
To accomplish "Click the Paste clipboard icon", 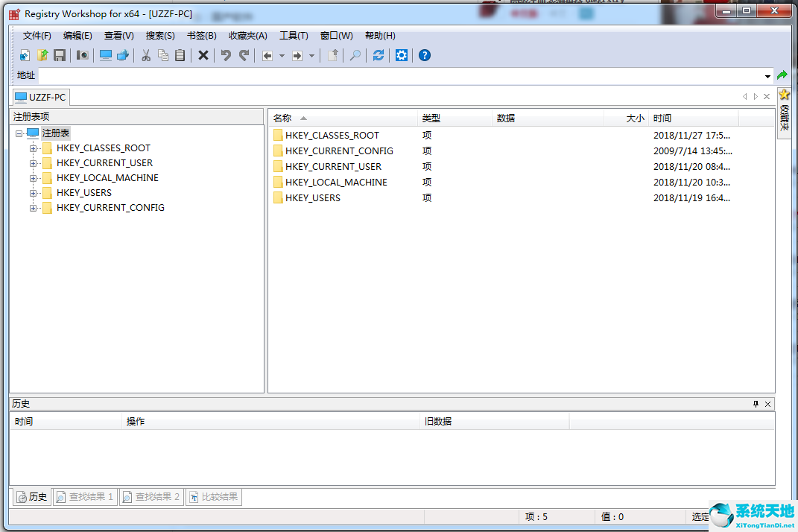I will pyautogui.click(x=180, y=55).
